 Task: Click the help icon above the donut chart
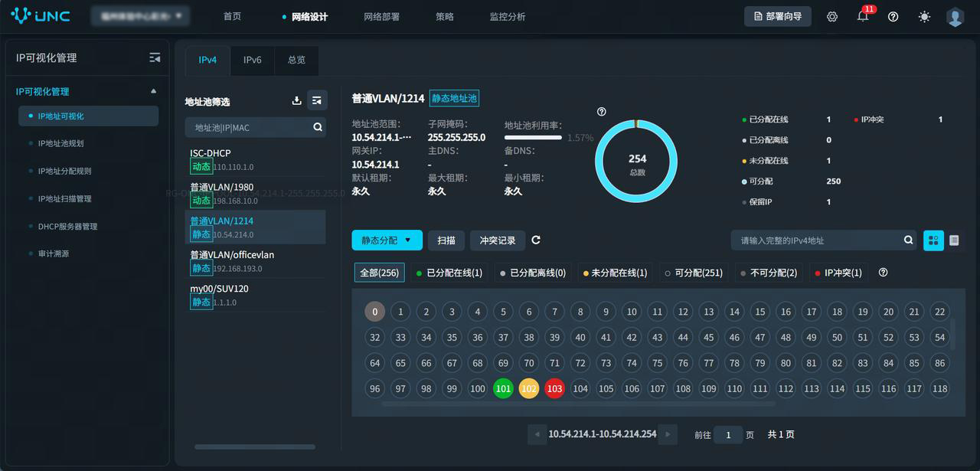coord(601,112)
